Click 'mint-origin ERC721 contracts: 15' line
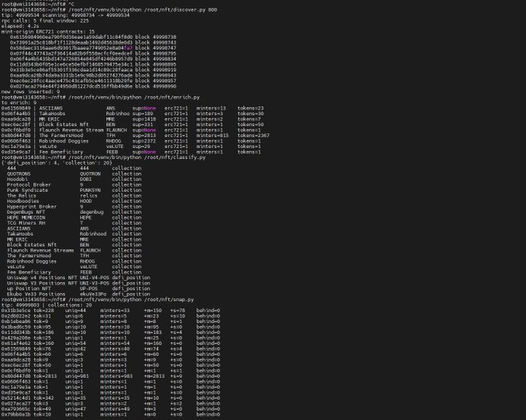526x420 pixels. coord(48,32)
